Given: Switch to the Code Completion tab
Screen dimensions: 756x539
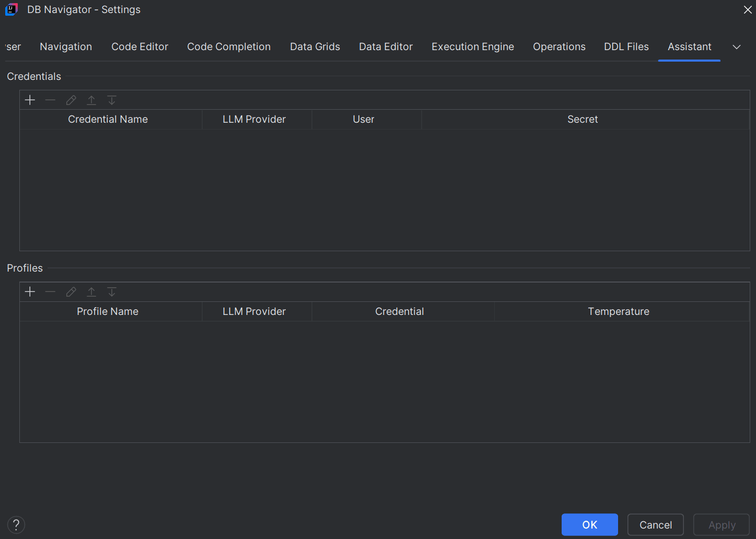Looking at the screenshot, I should pos(229,46).
